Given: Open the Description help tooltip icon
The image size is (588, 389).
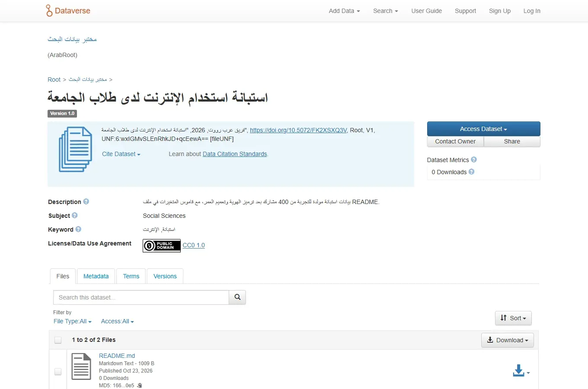Looking at the screenshot, I should [x=86, y=201].
